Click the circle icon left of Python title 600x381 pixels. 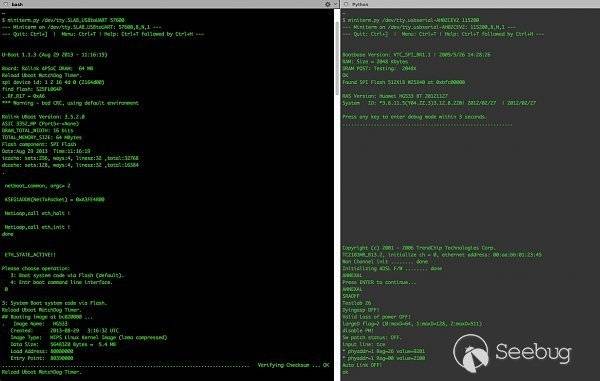tap(346, 4)
